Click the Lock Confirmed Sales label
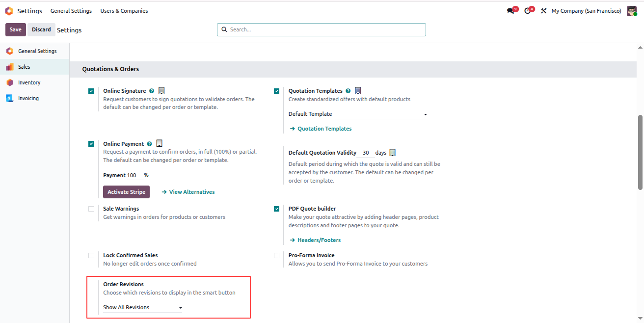Viewport: 644px width, 323px height. [131, 255]
